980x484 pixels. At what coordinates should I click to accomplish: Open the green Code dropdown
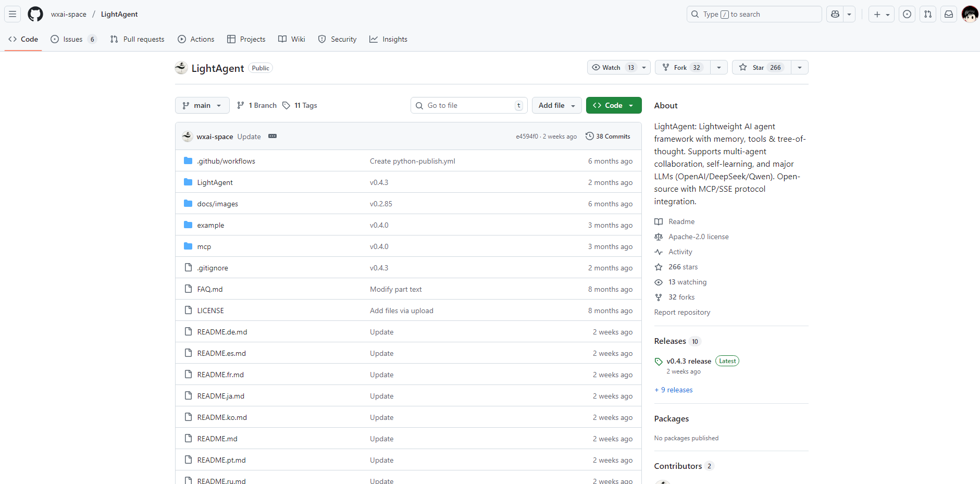click(613, 106)
